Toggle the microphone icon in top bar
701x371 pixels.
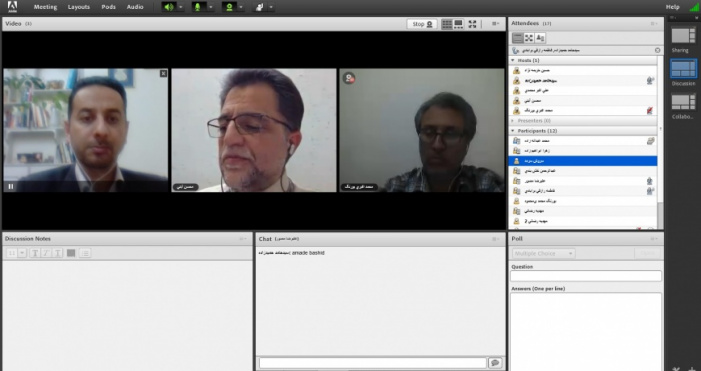tap(198, 7)
